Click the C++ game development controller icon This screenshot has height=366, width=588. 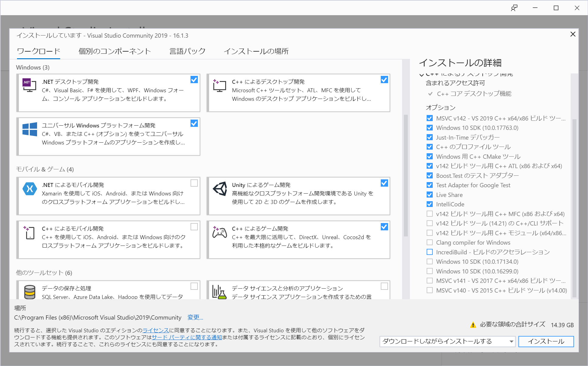click(220, 232)
